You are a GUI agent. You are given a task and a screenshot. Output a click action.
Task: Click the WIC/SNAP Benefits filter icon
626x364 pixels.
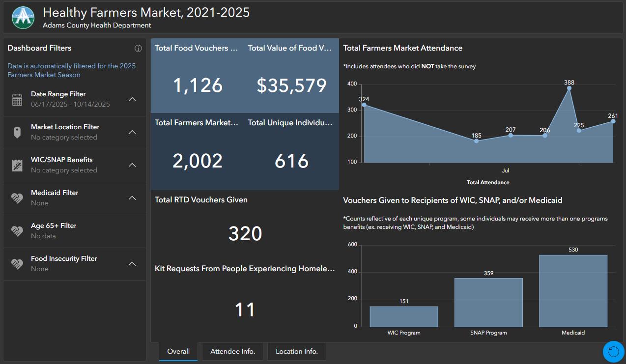pos(17,165)
